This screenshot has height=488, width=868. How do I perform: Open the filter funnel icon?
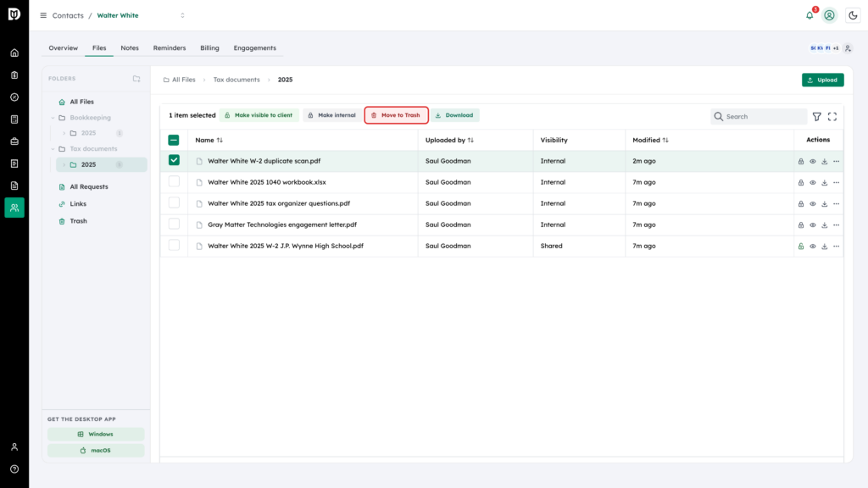pyautogui.click(x=816, y=117)
